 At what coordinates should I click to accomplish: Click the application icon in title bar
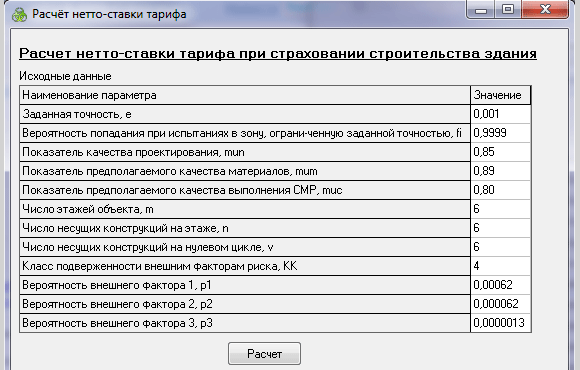click(18, 15)
